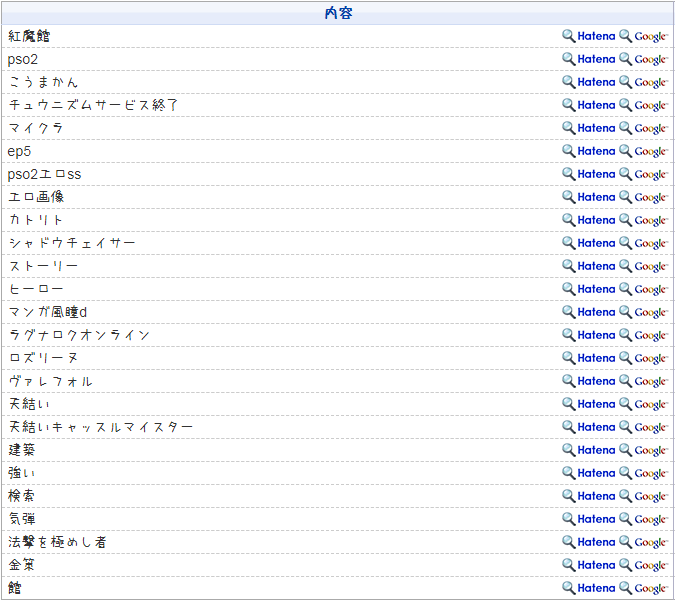Click Google icon in カトリト row

pyautogui.click(x=643, y=220)
